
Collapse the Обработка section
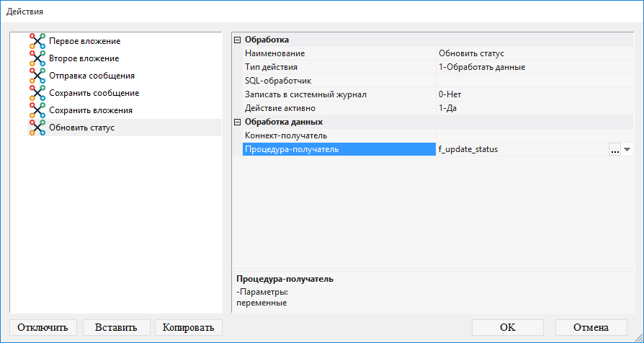tap(238, 40)
